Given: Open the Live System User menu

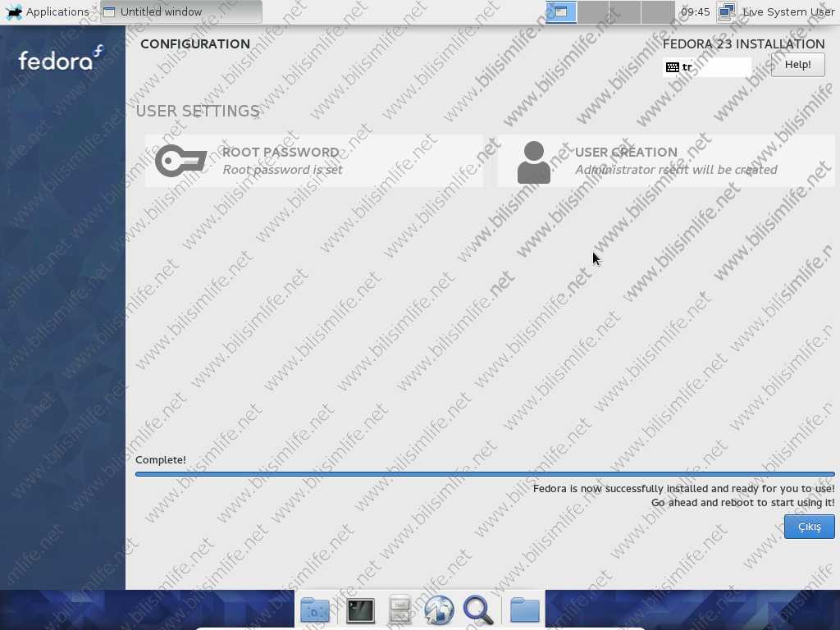Looking at the screenshot, I should click(x=788, y=11).
